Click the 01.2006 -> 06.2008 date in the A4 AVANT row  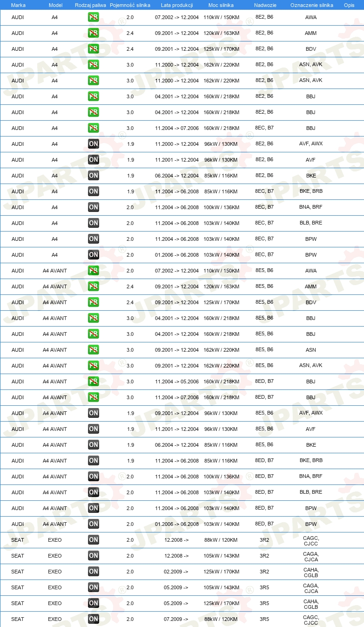point(177,524)
